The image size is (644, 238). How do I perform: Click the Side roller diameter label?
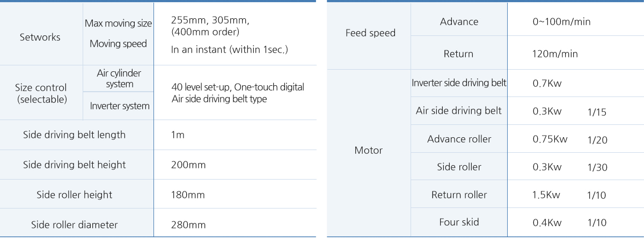[74, 224]
